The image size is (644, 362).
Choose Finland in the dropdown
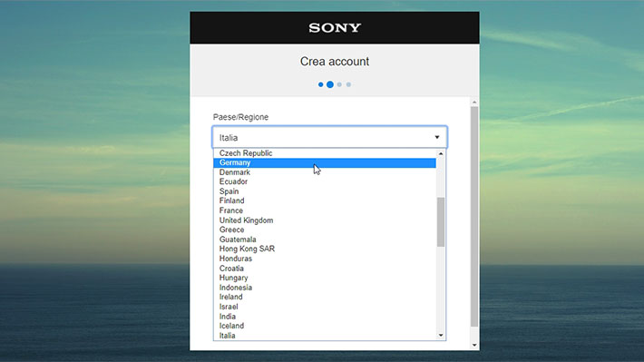(x=325, y=201)
